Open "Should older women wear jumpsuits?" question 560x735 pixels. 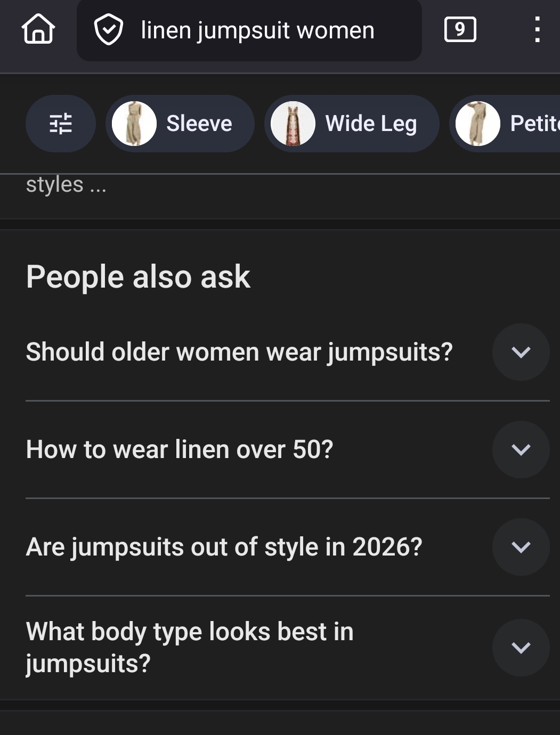(239, 352)
